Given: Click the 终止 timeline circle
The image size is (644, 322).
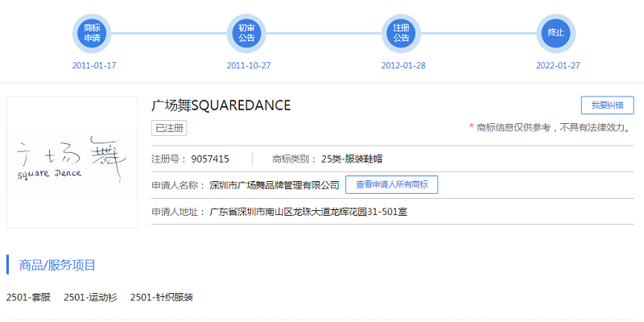Looking at the screenshot, I should point(555,33).
